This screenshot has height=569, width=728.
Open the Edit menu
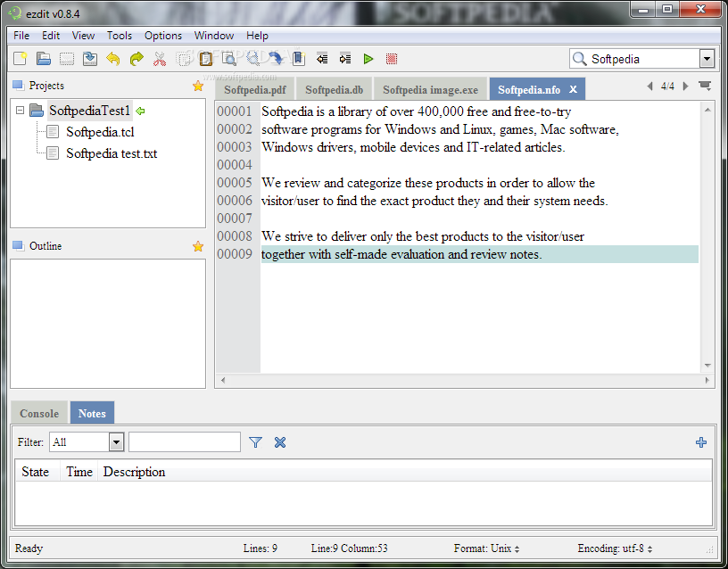[x=51, y=36]
